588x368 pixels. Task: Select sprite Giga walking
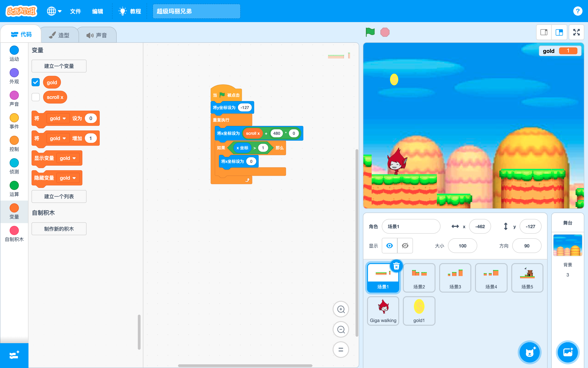point(383,311)
